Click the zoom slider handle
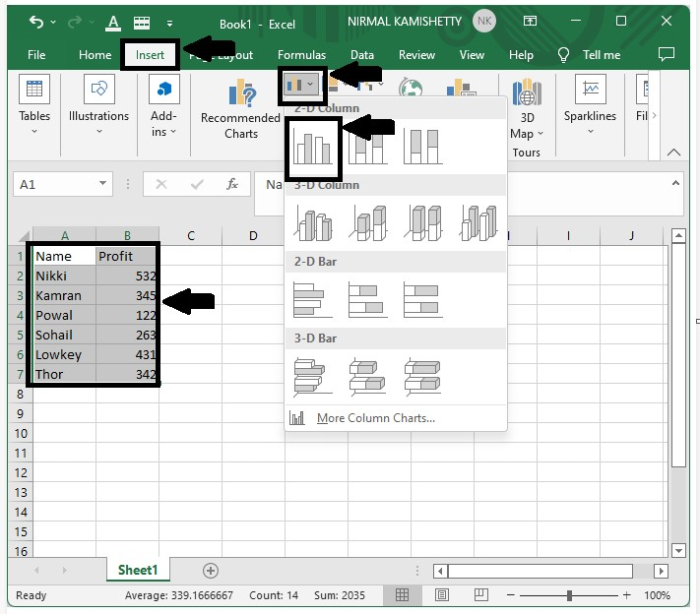This screenshot has width=700, height=614. 569,595
